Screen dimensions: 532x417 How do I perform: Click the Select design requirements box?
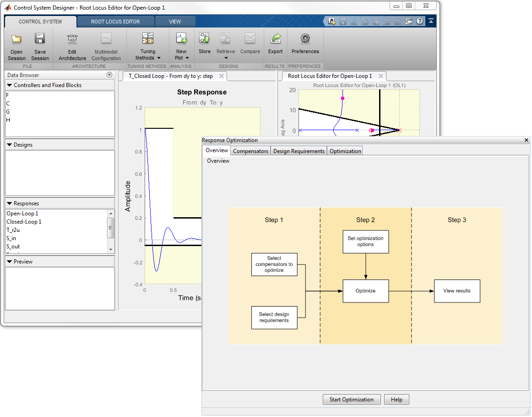[x=274, y=318]
